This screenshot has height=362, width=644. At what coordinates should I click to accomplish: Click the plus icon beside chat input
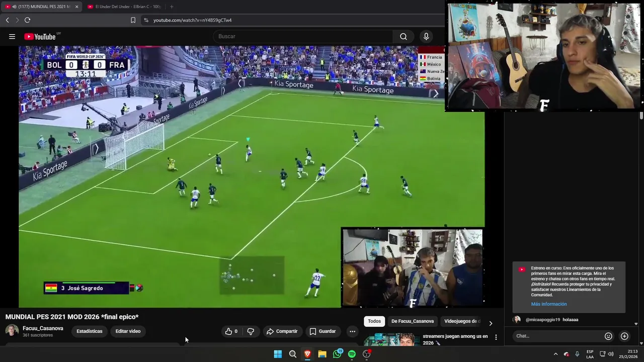[624, 336]
